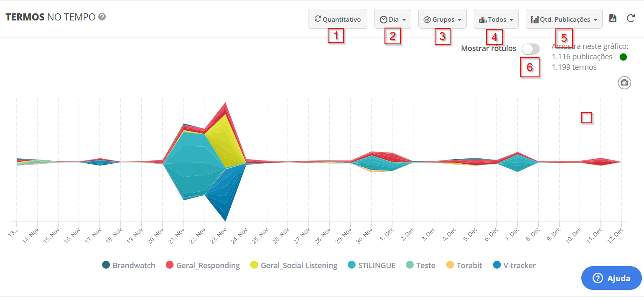Open the Todos sentiment dropdown
Image resolution: width=644 pixels, height=297 pixels.
pyautogui.click(x=496, y=19)
